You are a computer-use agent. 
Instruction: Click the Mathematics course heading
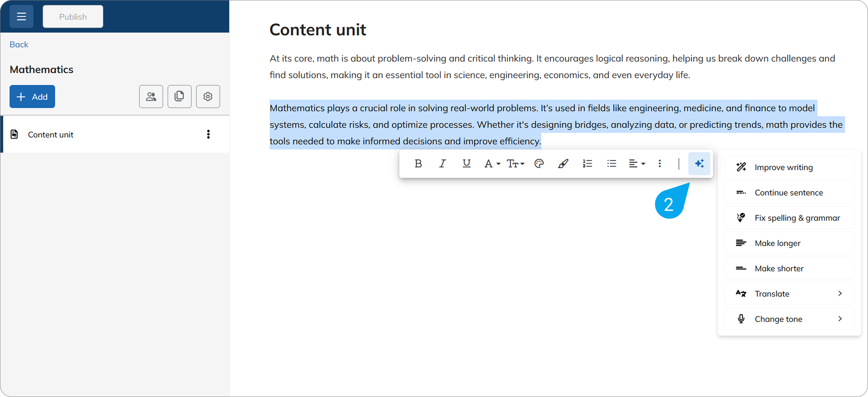pyautogui.click(x=41, y=69)
